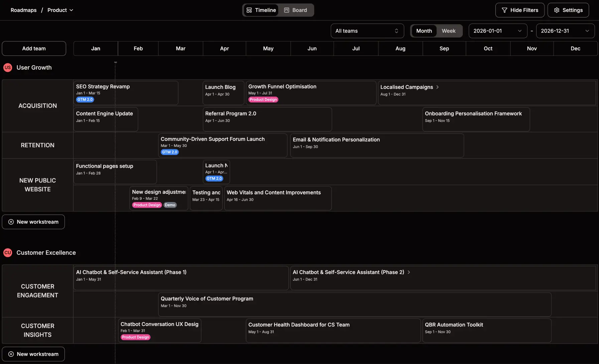599x364 pixels.
Task: Open the Product breadcrumb dropdown
Action: click(x=60, y=10)
